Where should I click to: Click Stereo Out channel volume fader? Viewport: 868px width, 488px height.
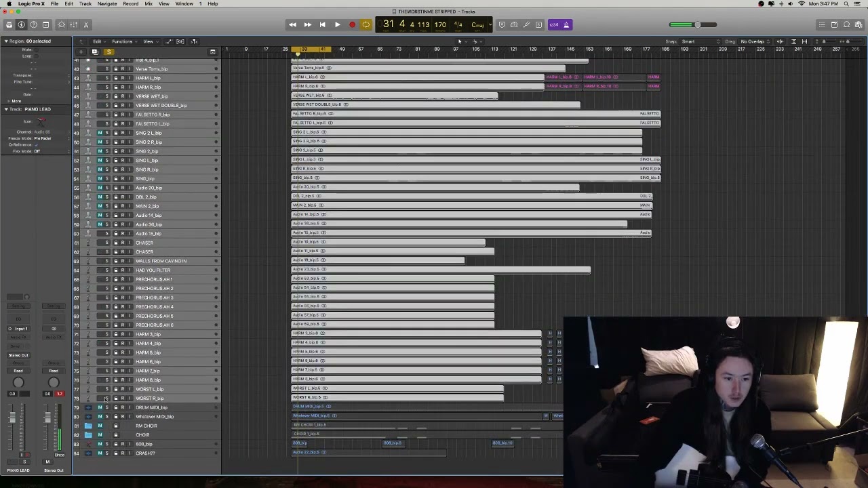pos(47,419)
